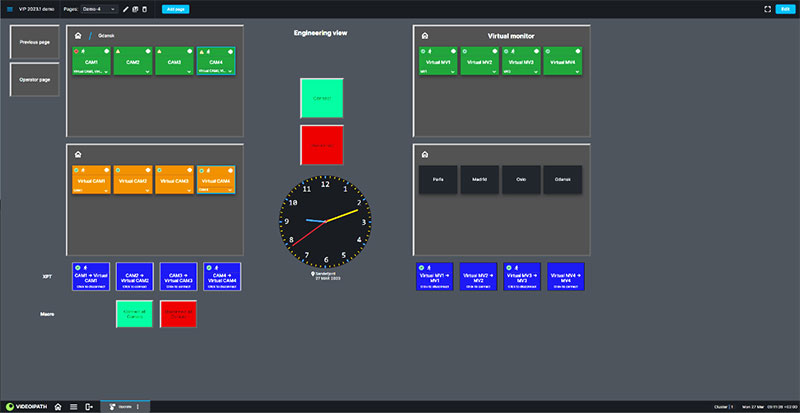The height and width of the screenshot is (413, 800).
Task: Expand the chevron on the CAM2 tile
Action: 145,72
